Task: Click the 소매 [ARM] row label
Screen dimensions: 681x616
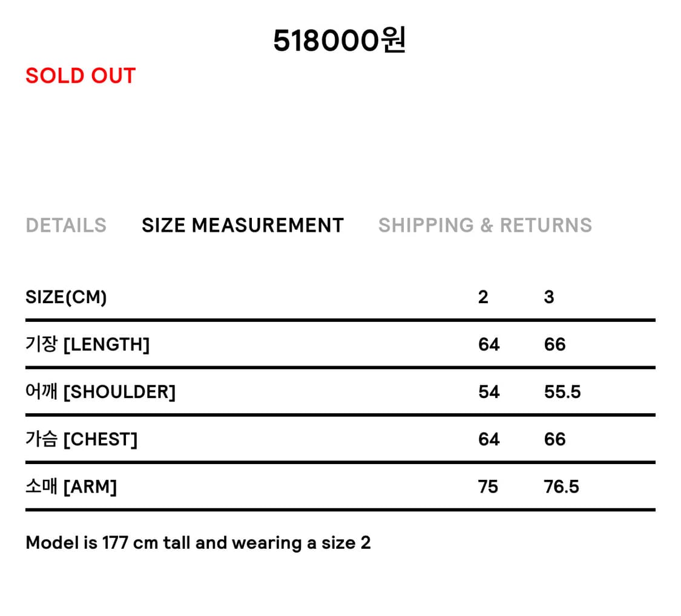Action: coord(71,487)
